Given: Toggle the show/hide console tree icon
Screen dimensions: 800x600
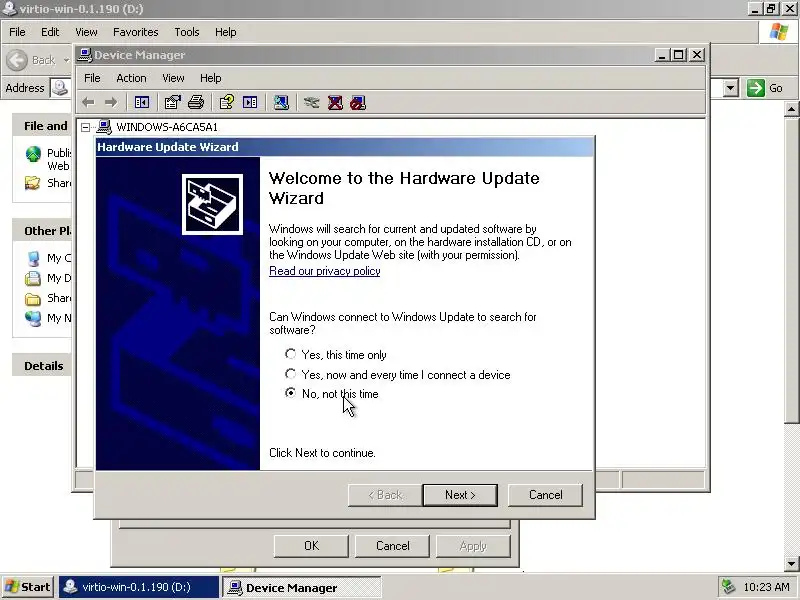Looking at the screenshot, I should click(142, 103).
